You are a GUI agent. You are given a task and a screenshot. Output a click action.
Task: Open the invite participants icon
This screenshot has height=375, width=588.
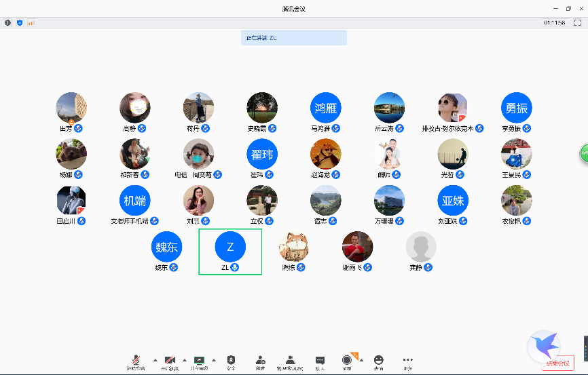click(x=260, y=360)
